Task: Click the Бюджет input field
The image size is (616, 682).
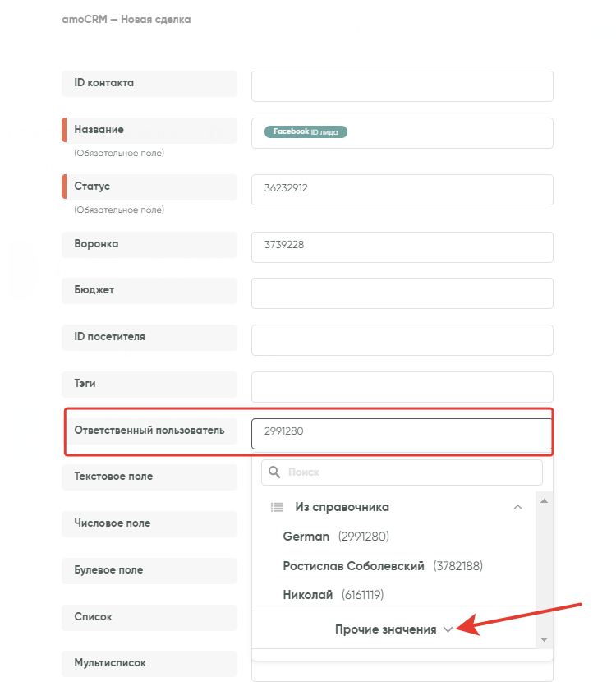Action: click(x=402, y=292)
